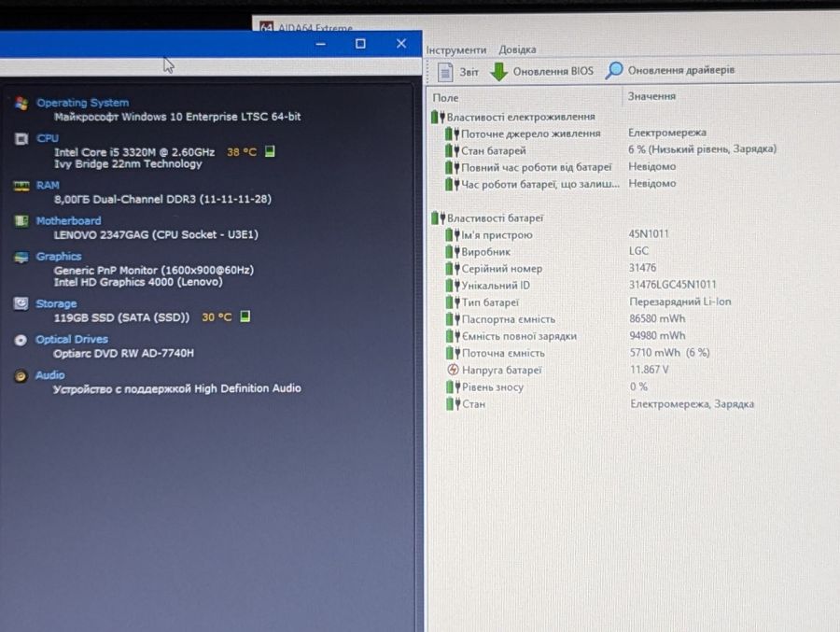Click the green SSD temperature indicator icon
This screenshot has height=632, width=840.
click(245, 316)
